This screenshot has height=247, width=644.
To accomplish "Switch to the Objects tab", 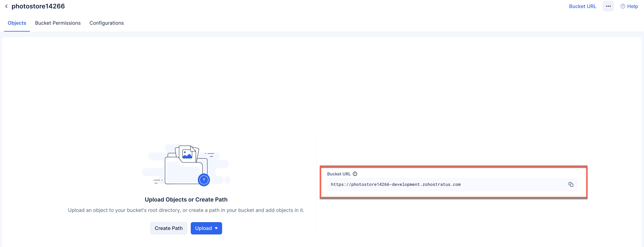I will [17, 23].
